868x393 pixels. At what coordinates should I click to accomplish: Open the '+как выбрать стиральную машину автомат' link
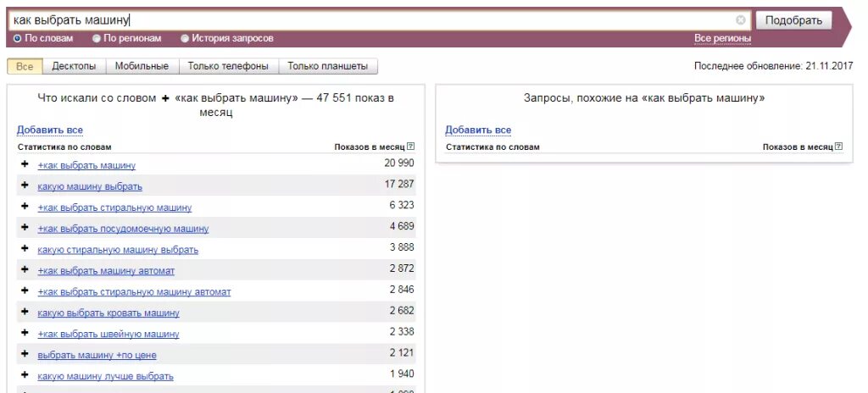coord(134,291)
